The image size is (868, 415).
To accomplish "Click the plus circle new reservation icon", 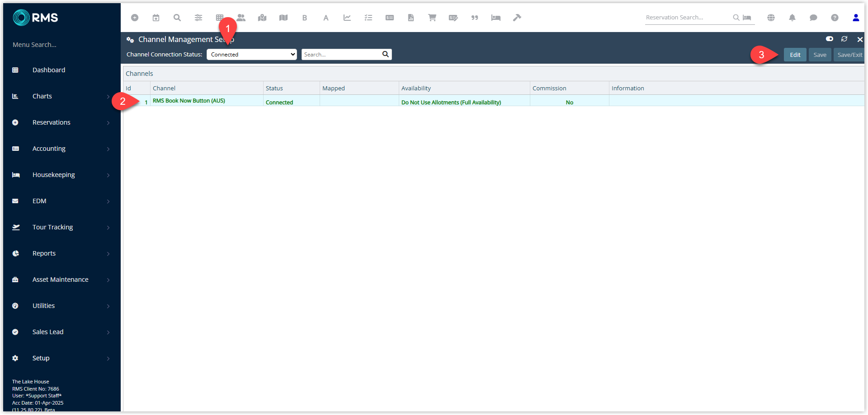I will (135, 18).
